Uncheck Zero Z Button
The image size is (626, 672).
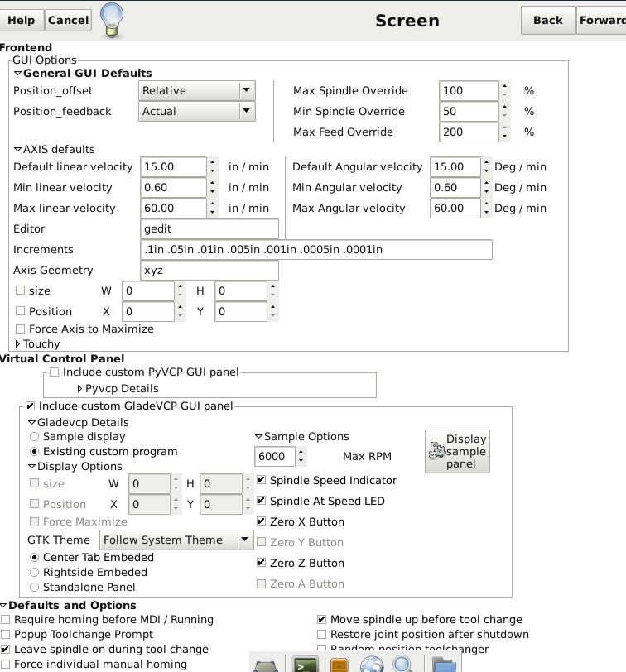tap(261, 562)
